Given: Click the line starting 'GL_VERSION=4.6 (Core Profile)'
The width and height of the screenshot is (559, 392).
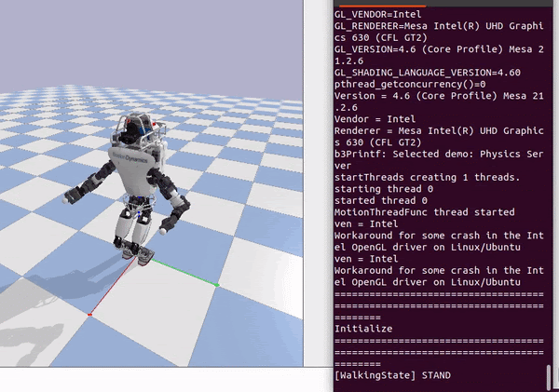Looking at the screenshot, I should (x=439, y=49).
